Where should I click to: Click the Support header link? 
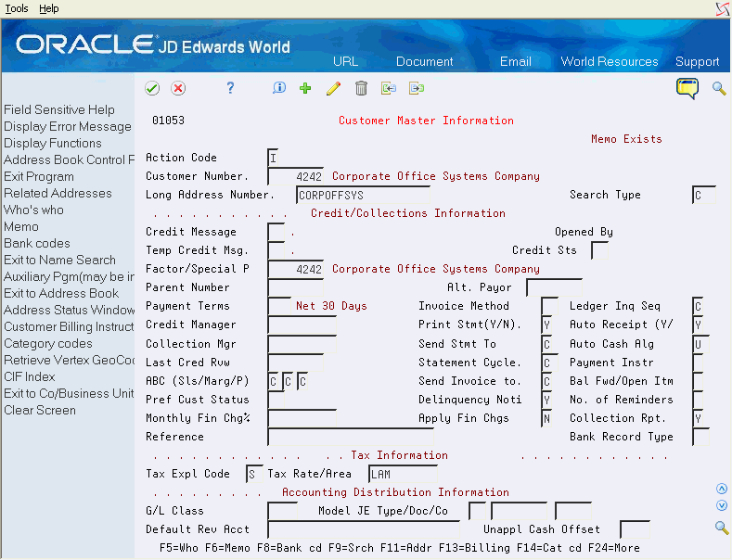697,61
